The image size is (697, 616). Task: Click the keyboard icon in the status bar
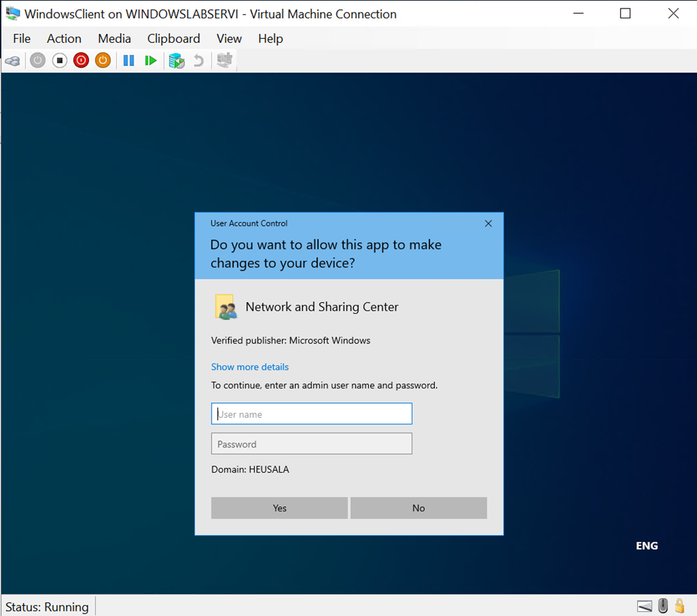[x=645, y=605]
